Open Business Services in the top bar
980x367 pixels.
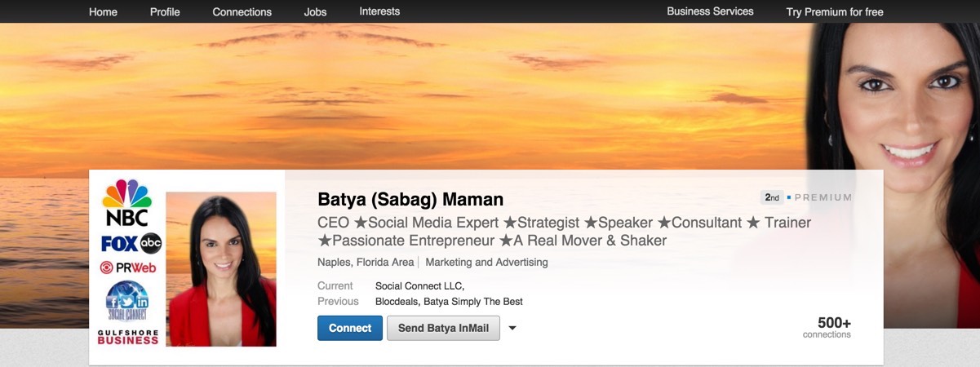click(710, 11)
